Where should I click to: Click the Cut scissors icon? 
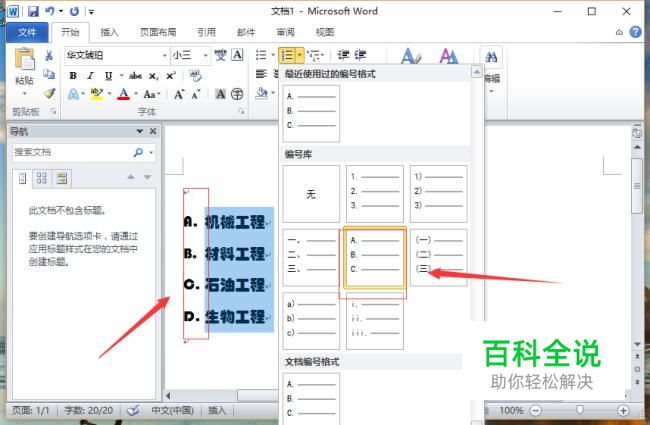click(49, 55)
